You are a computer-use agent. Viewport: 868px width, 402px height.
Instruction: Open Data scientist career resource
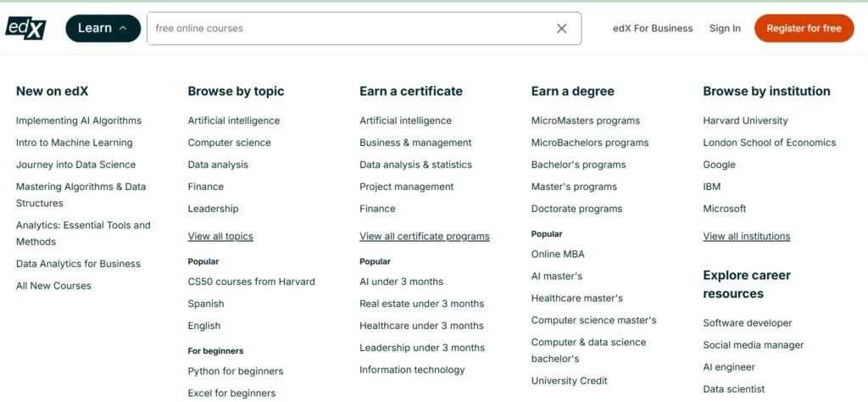(734, 389)
